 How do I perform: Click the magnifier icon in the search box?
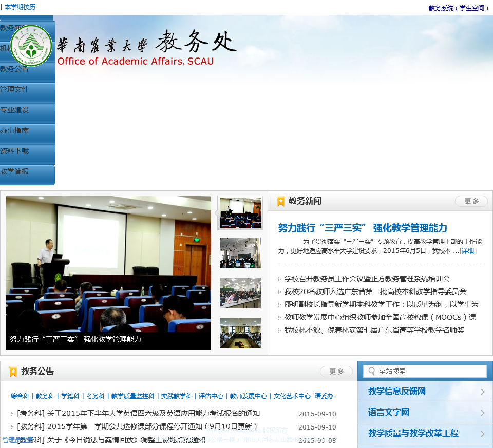[x=371, y=372]
